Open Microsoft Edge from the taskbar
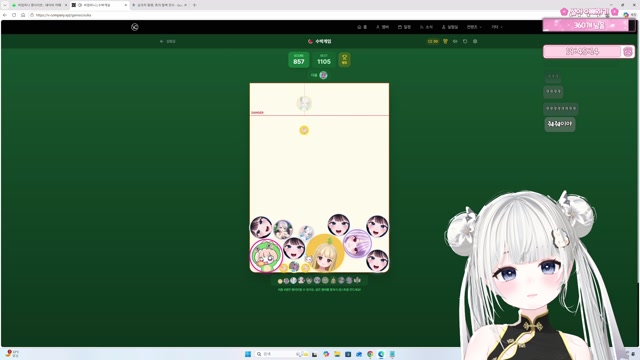 [x=381, y=354]
